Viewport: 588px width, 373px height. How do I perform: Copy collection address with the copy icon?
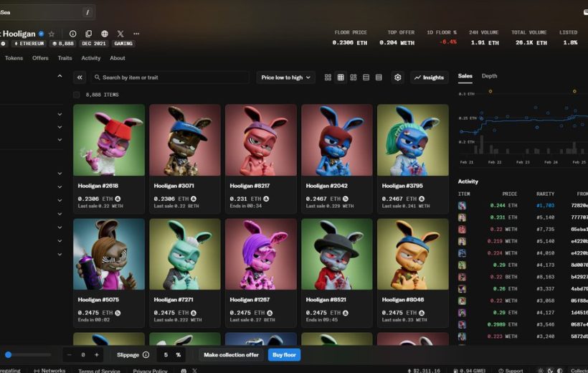88,34
